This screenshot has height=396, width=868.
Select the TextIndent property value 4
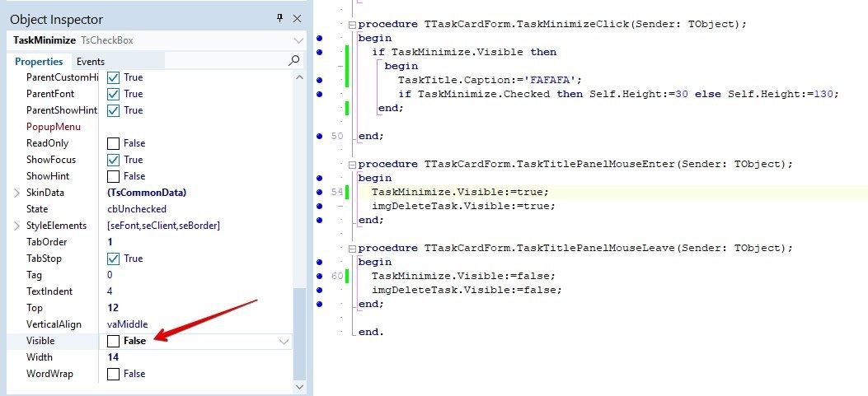110,291
